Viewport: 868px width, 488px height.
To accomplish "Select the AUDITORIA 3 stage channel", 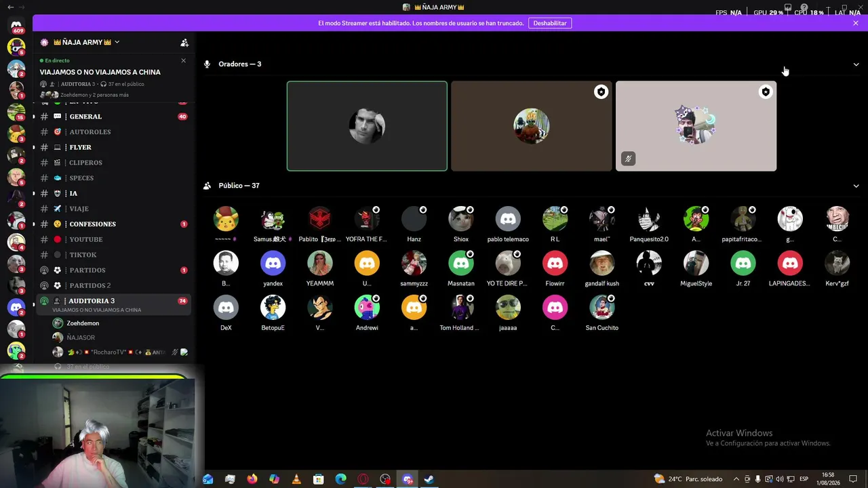I will tap(113, 304).
